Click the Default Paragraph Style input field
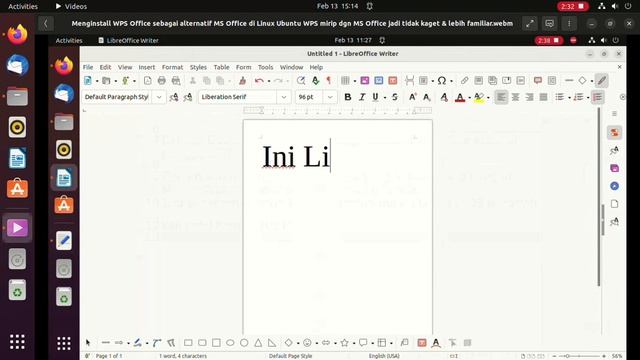The image size is (640, 360). coord(117,97)
